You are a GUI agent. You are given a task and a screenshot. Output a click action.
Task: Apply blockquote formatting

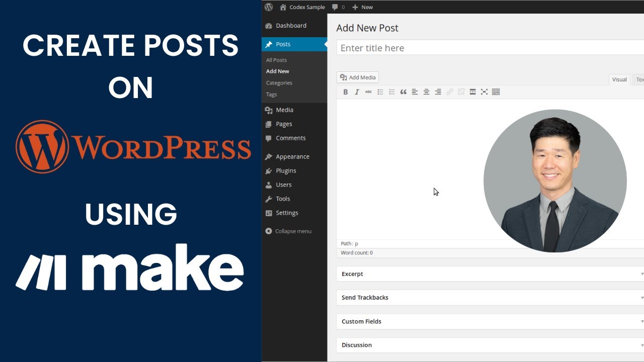click(x=404, y=92)
